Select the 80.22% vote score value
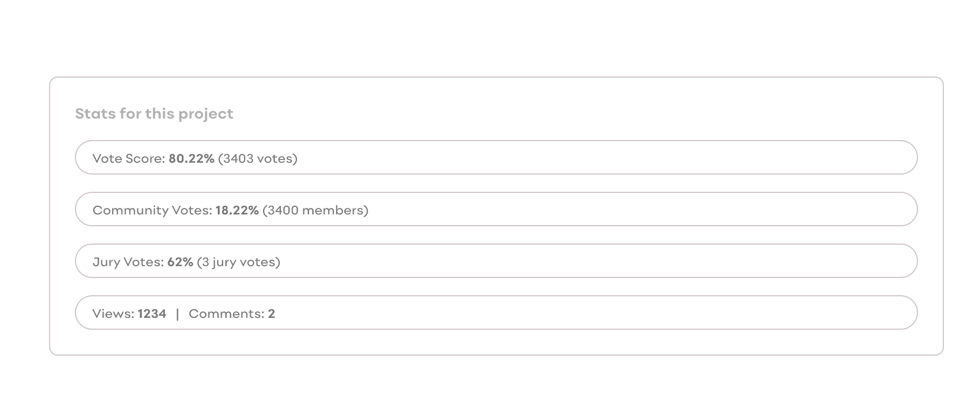Image resolution: width=980 pixels, height=403 pixels. 191,158
